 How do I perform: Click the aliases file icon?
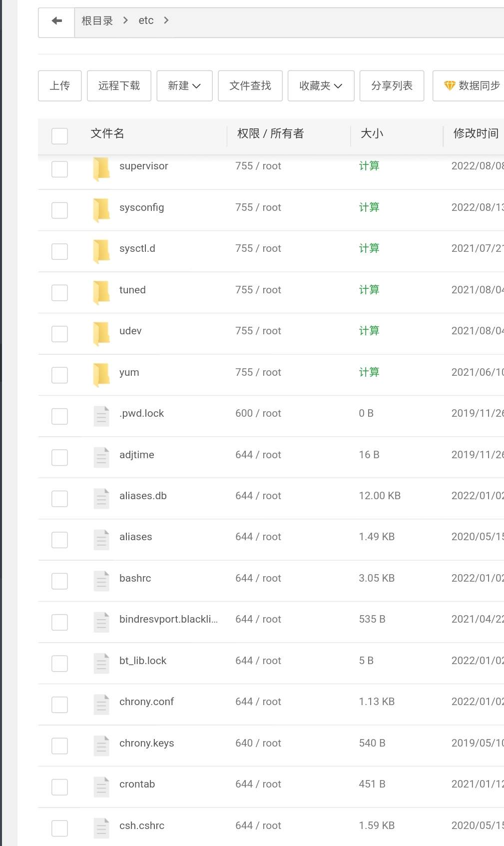(x=101, y=540)
